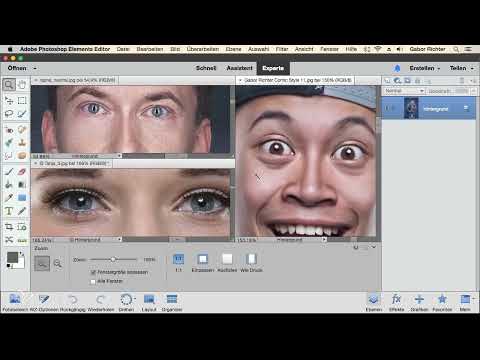Screen dimensions: 480x360
Task: Select the Lasso tool
Action: click(x=9, y=114)
